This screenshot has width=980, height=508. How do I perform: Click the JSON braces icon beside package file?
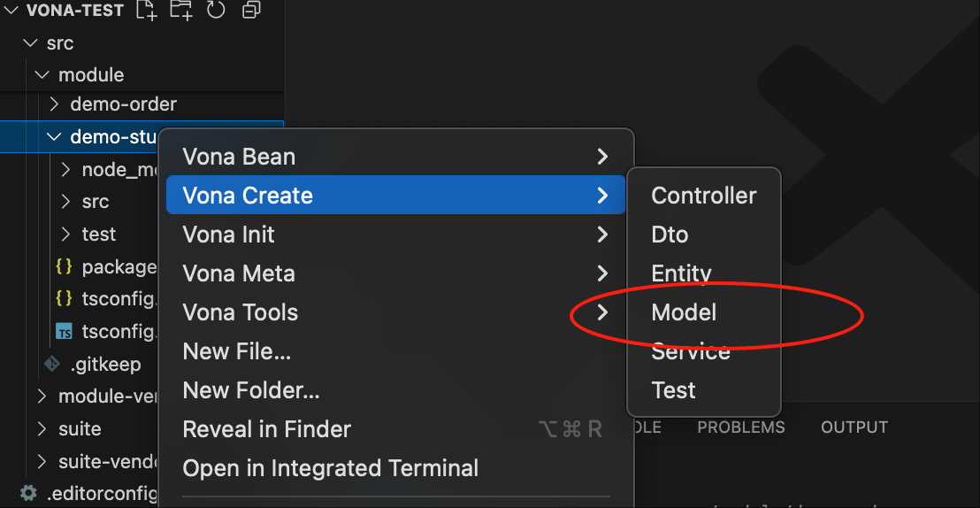(64, 266)
